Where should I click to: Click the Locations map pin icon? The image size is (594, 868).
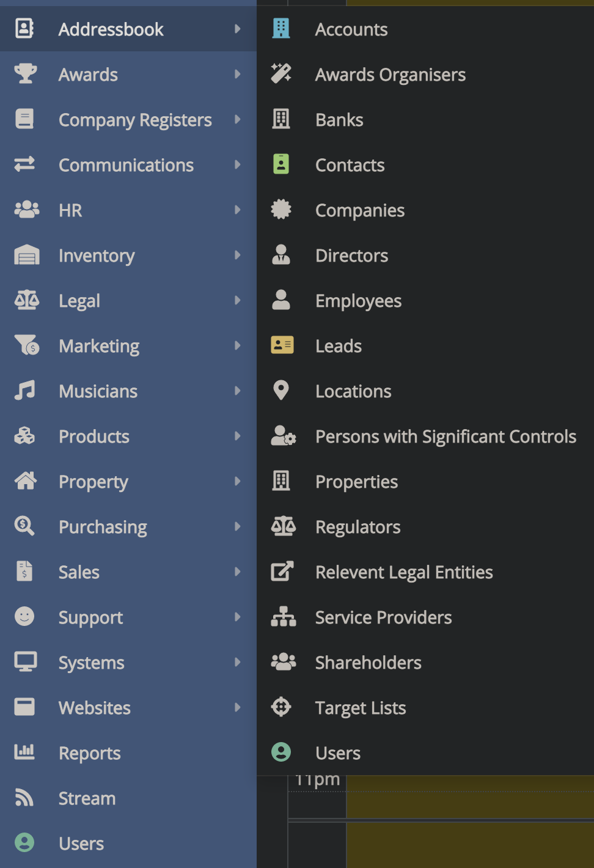click(281, 391)
